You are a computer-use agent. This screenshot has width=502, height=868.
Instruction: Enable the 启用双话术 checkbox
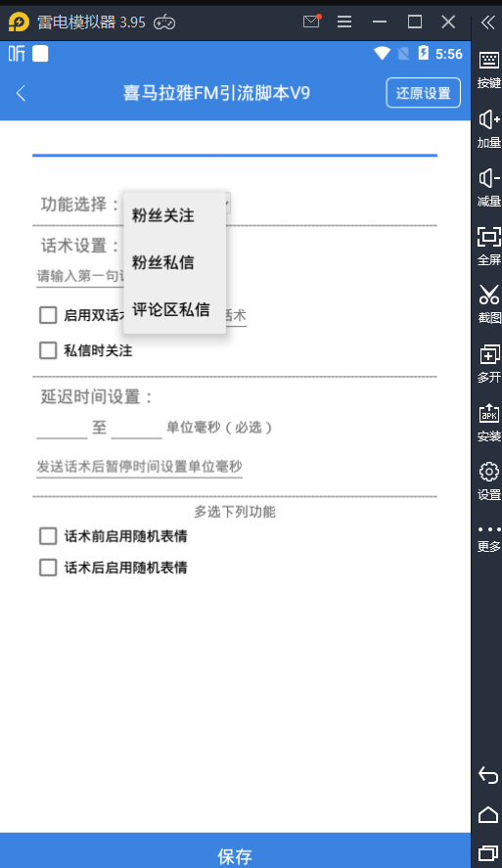(48, 315)
